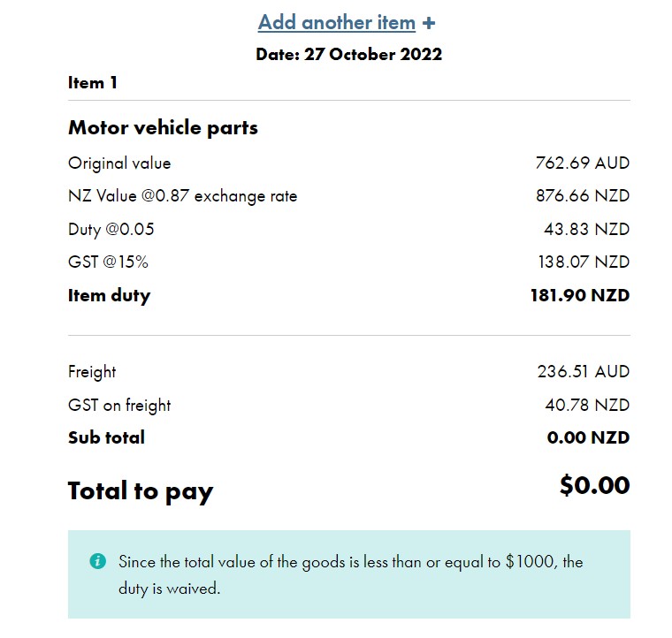The height and width of the screenshot is (638, 672).
Task: Click the duty is waived notice text
Action: point(350,575)
